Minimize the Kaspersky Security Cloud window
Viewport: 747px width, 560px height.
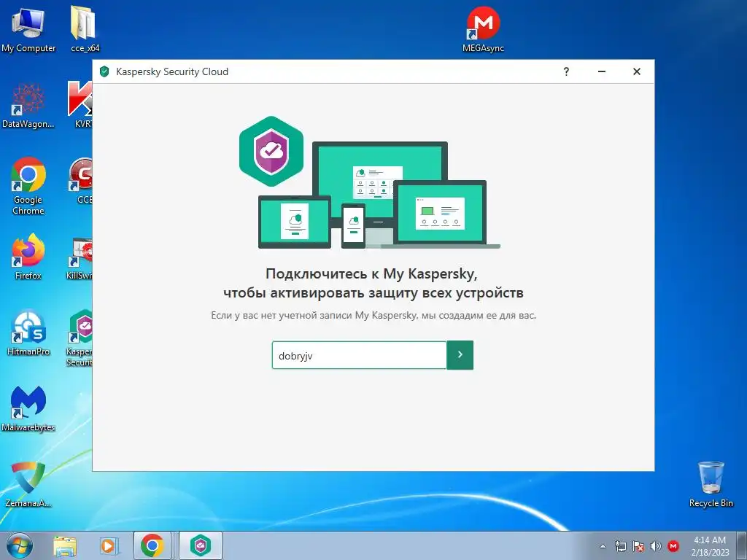(602, 71)
